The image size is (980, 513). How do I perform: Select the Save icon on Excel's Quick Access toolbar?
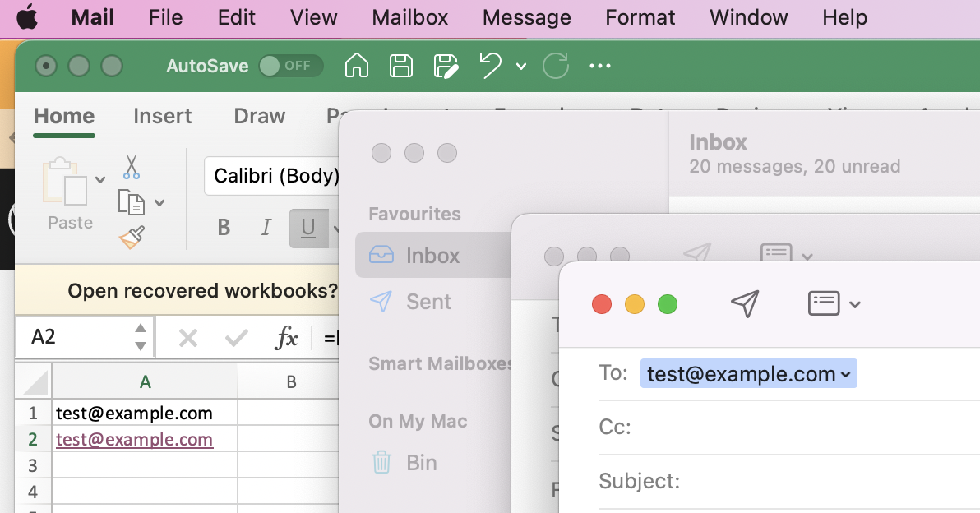[x=401, y=66]
